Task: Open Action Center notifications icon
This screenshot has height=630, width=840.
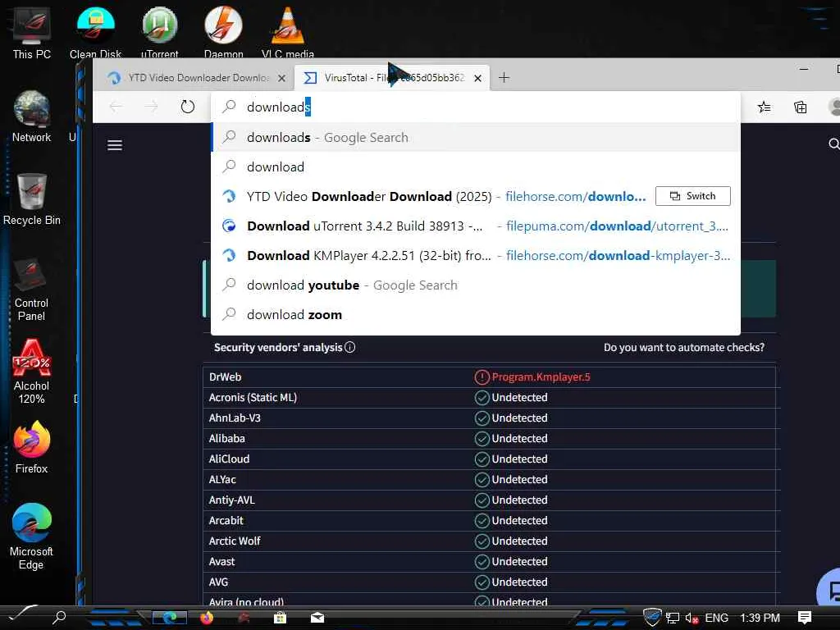Action: point(805,618)
